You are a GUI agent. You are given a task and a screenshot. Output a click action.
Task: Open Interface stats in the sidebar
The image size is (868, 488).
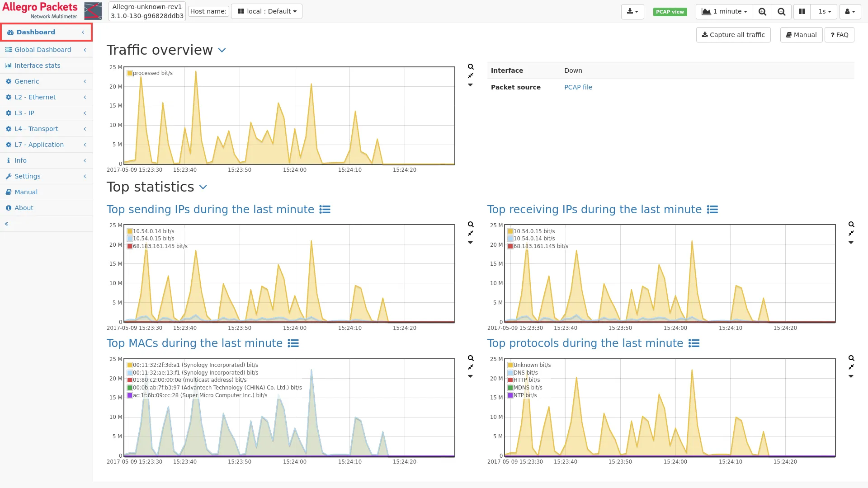point(37,66)
